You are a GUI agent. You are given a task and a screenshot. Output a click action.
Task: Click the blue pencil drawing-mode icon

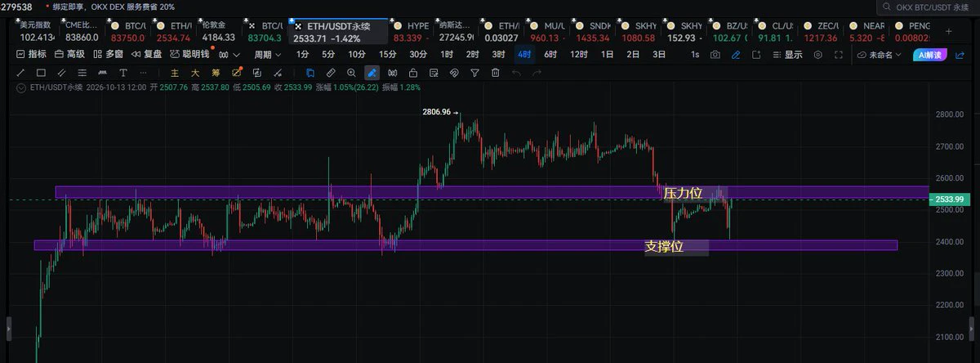736,55
